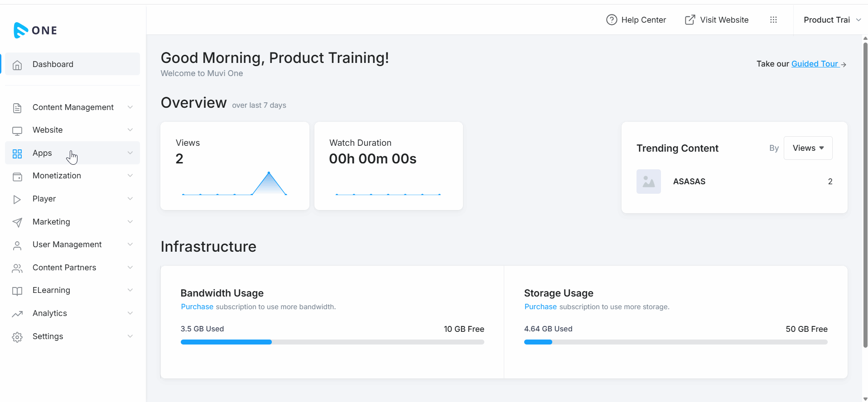The height and width of the screenshot is (402, 868).
Task: Click the Website monitor icon
Action: click(x=17, y=131)
